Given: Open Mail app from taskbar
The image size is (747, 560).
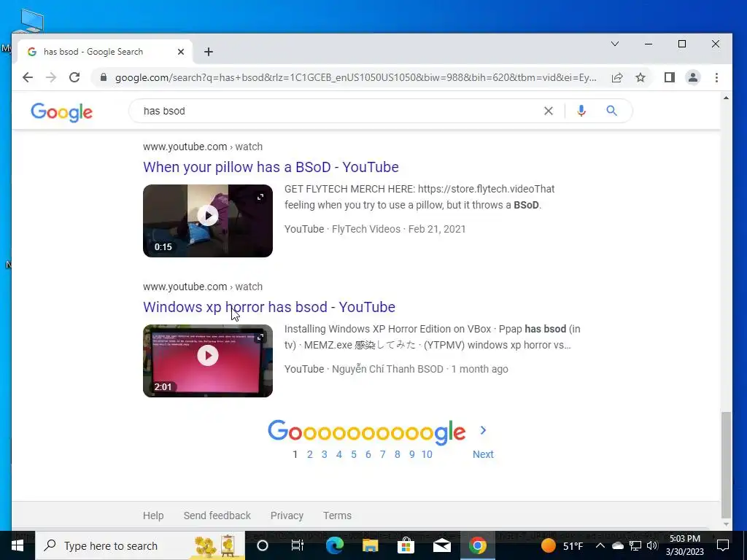Looking at the screenshot, I should [x=441, y=545].
